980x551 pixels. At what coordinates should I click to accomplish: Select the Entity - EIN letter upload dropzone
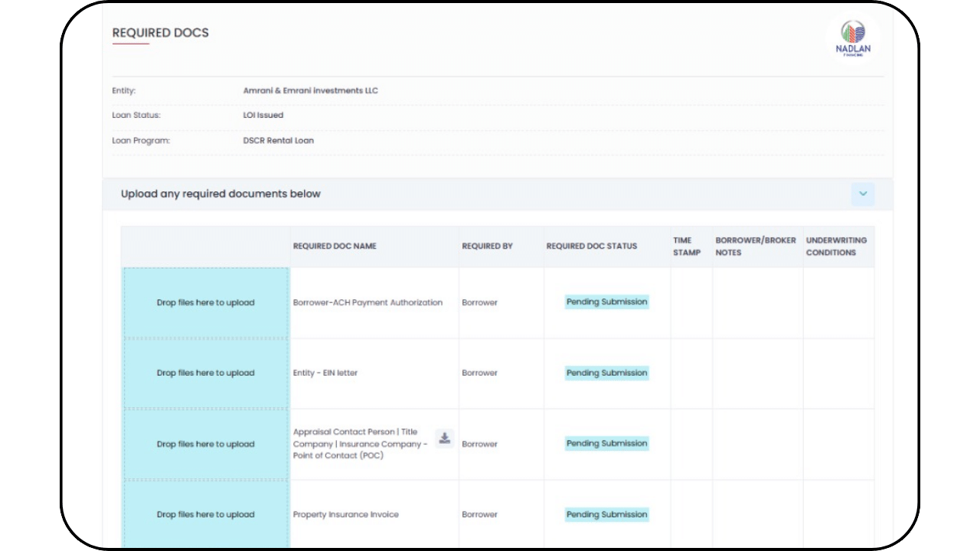pos(205,373)
